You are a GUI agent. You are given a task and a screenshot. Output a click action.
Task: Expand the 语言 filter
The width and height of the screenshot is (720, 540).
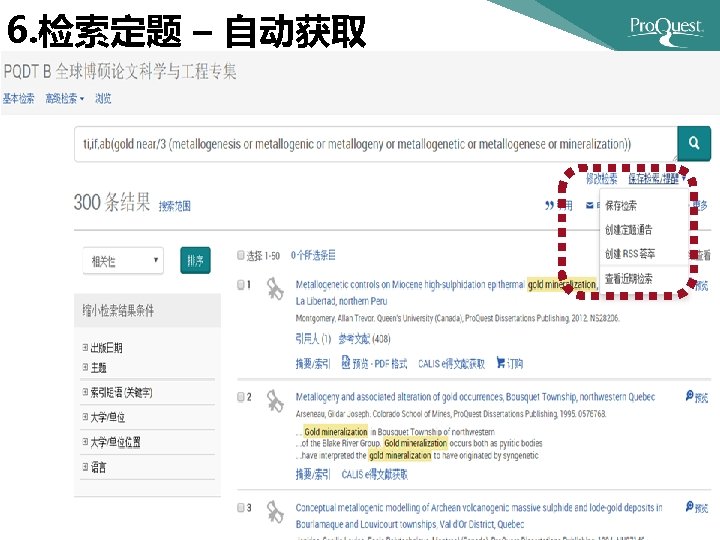[x=94, y=467]
